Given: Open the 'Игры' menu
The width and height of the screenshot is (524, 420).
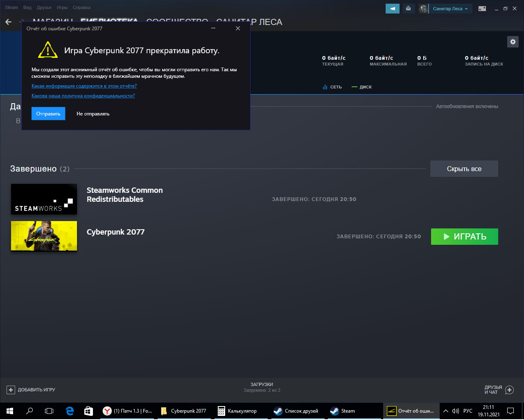Looking at the screenshot, I should [62, 7].
